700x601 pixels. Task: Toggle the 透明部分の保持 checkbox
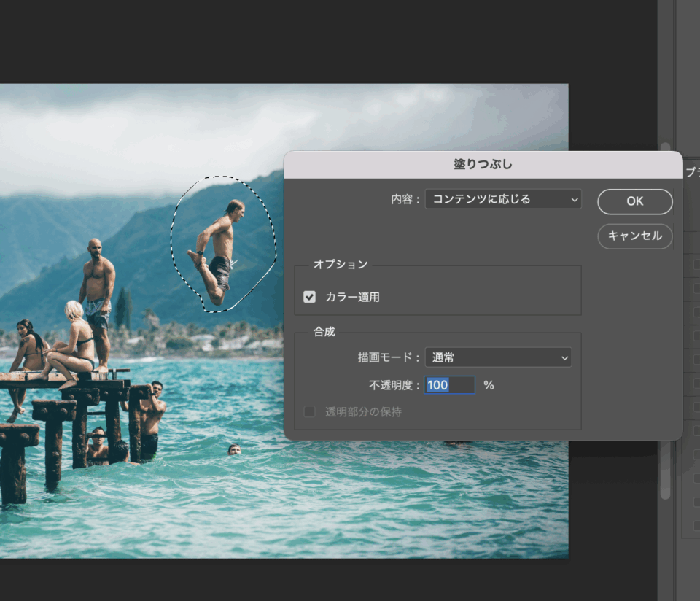(310, 412)
